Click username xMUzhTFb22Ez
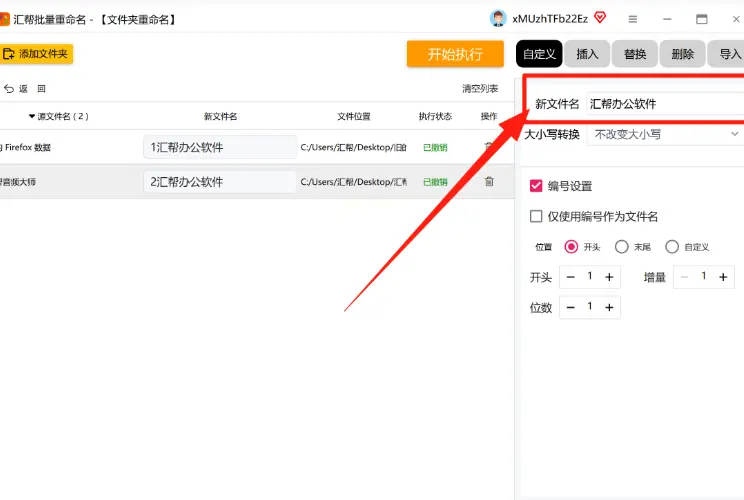This screenshot has height=500, width=744. [550, 19]
